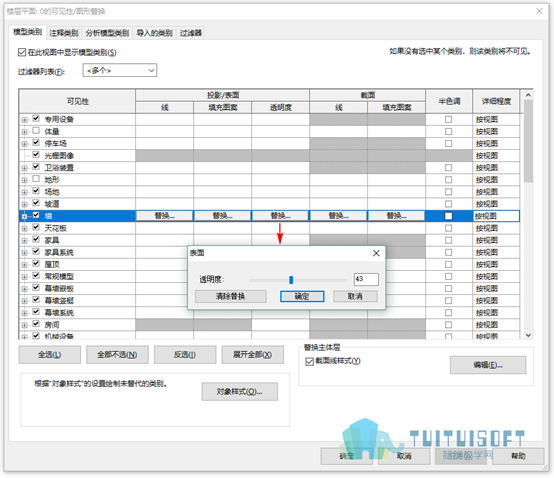The image size is (554, 478).
Task: Click 取消 in 表面 dialog
Action: [x=355, y=296]
